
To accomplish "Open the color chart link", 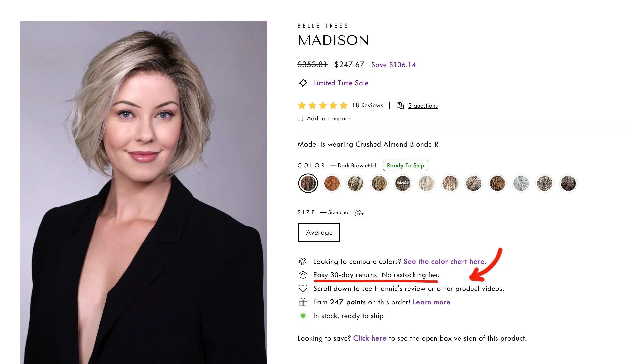I will pos(445,261).
